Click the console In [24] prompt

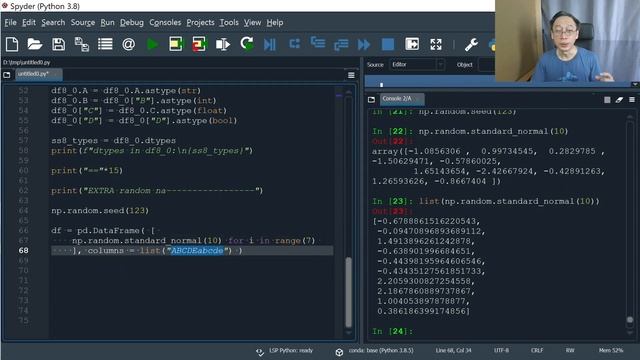(392, 331)
